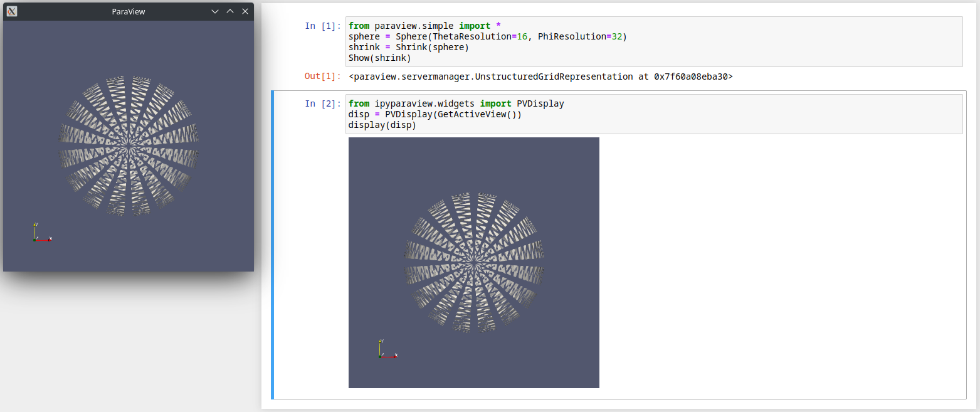Close the ParaView render window
Viewport: 980px width, 412px height.
coord(245,11)
